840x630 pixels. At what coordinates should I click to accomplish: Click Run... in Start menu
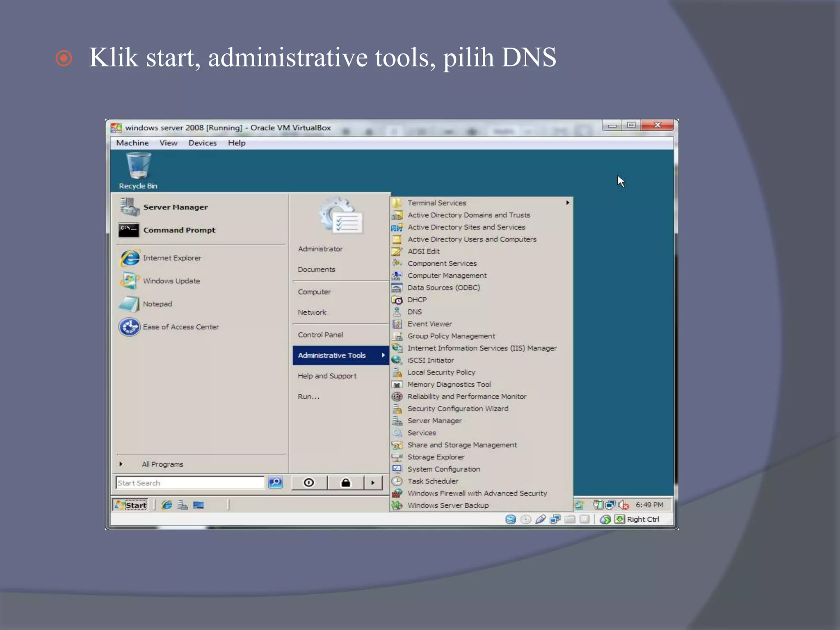pyautogui.click(x=308, y=396)
